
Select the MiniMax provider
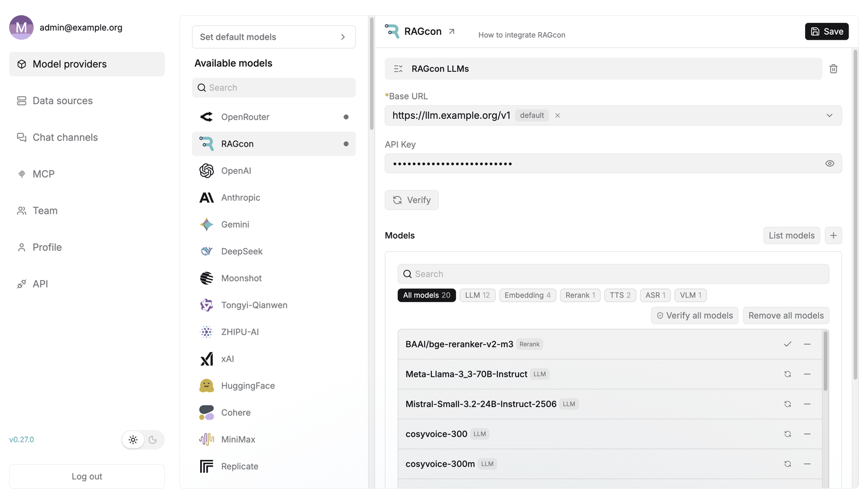tap(273, 439)
